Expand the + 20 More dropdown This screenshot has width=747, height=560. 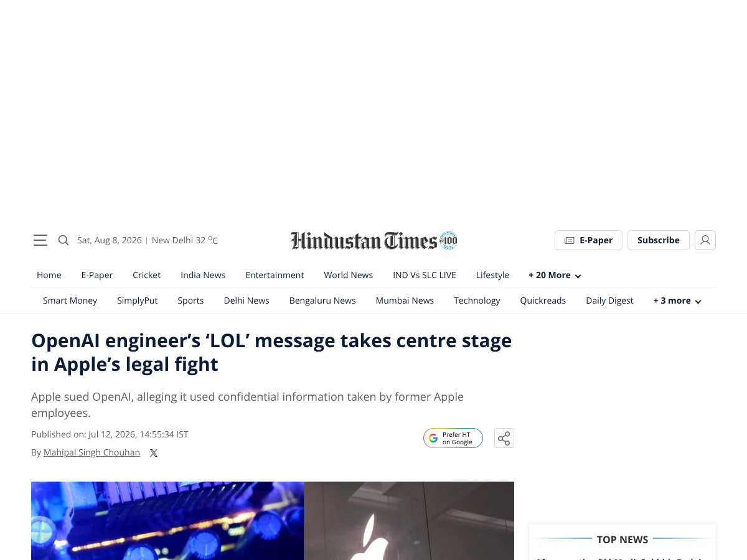pos(555,275)
